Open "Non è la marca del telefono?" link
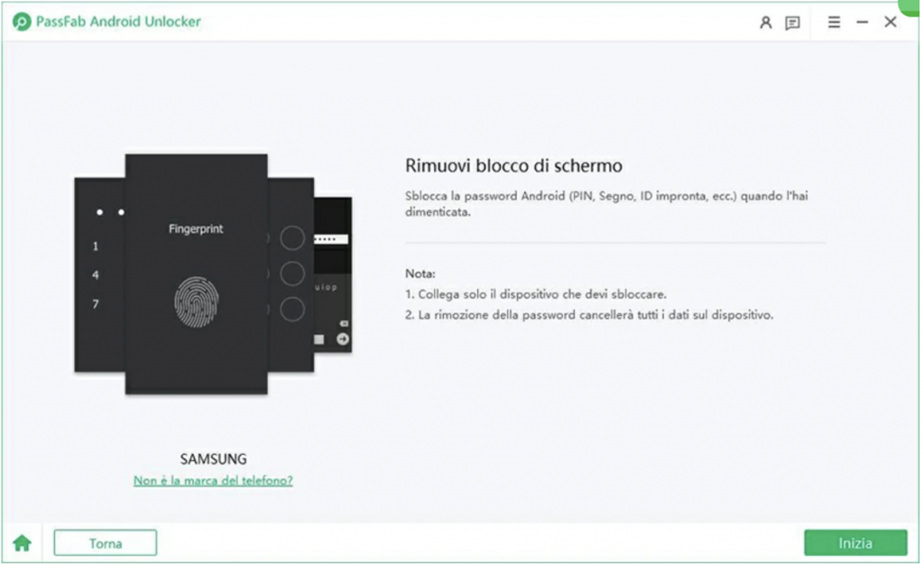The width and height of the screenshot is (924, 564). [213, 481]
